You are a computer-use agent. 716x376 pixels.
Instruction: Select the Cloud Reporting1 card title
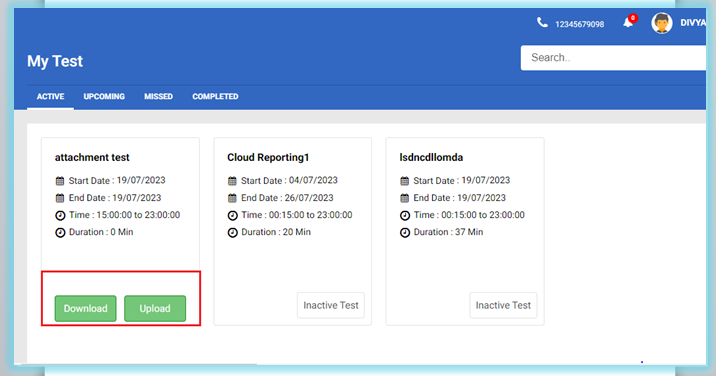(x=268, y=157)
